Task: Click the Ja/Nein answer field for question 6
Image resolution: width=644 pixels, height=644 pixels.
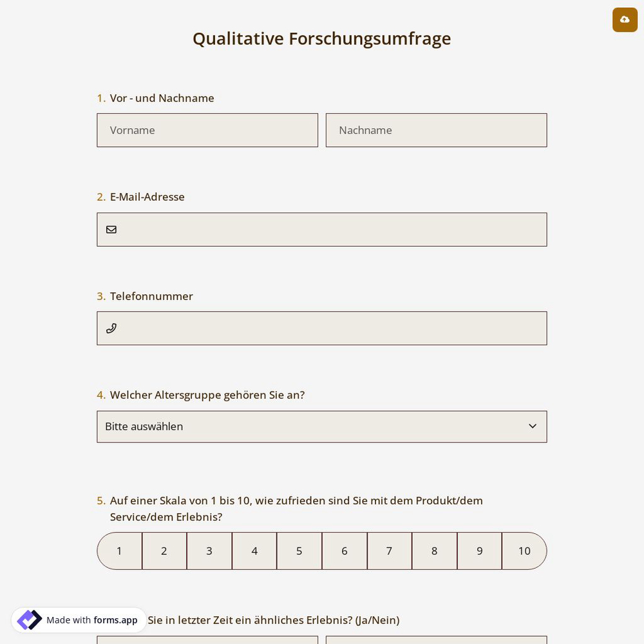Action: pyautogui.click(x=207, y=641)
